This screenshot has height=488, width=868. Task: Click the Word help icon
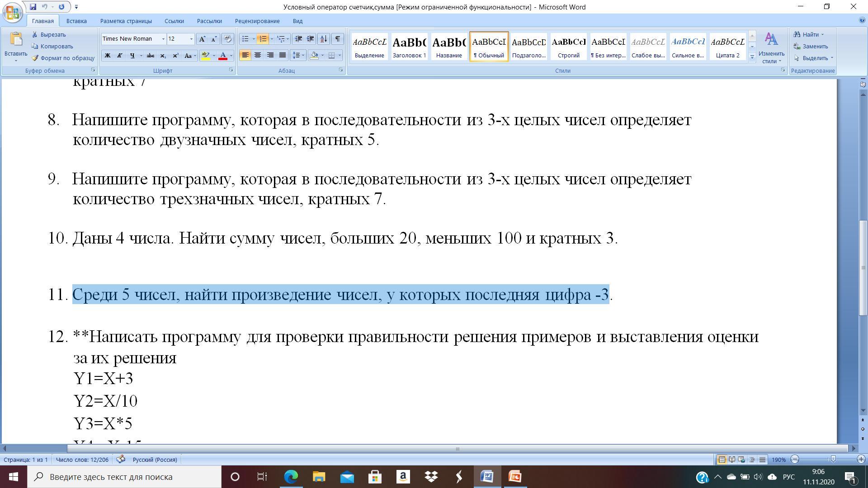click(862, 20)
